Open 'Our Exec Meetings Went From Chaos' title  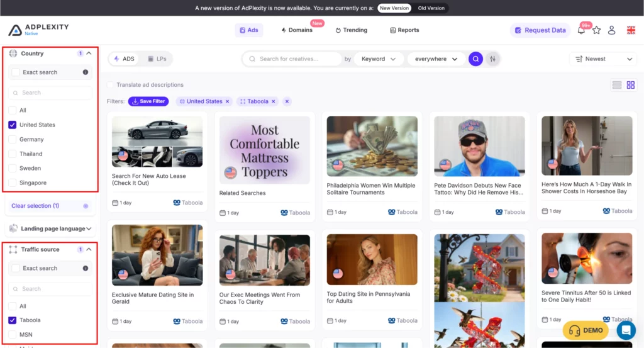click(260, 298)
